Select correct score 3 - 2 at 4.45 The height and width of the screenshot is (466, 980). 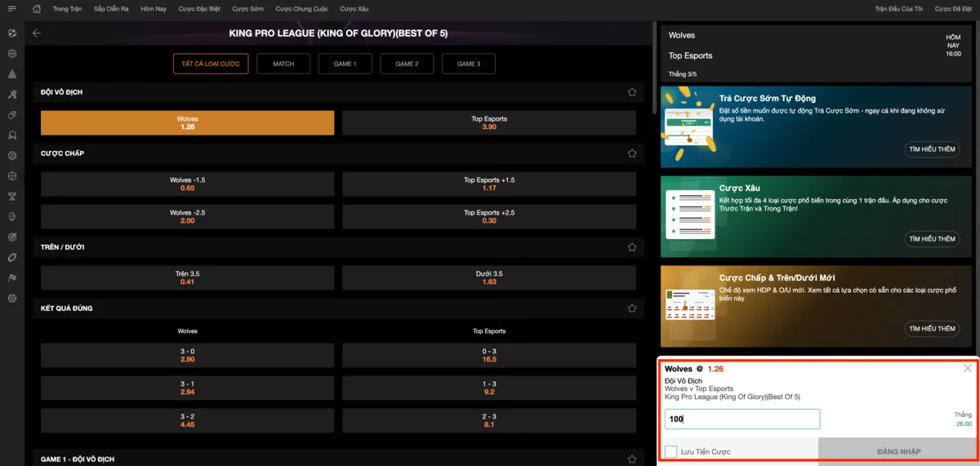coord(187,420)
